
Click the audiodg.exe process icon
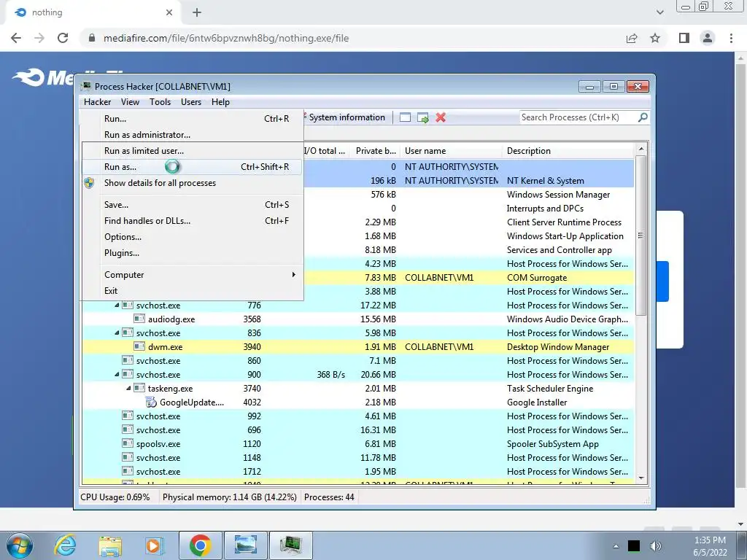[x=139, y=319]
